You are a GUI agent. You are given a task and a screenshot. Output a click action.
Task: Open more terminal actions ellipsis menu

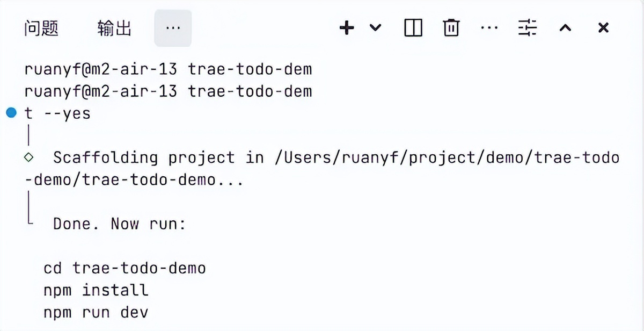489,28
